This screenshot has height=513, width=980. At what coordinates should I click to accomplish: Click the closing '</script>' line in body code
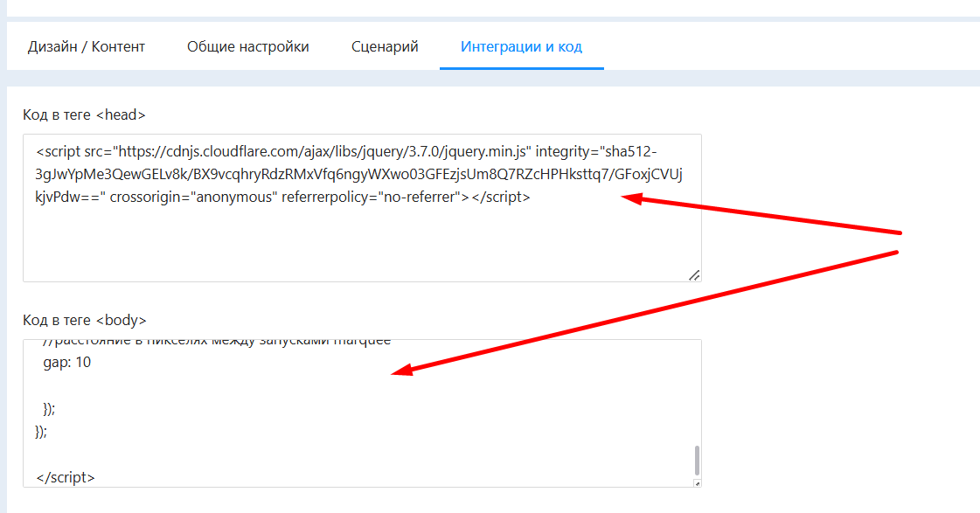pyautogui.click(x=66, y=477)
